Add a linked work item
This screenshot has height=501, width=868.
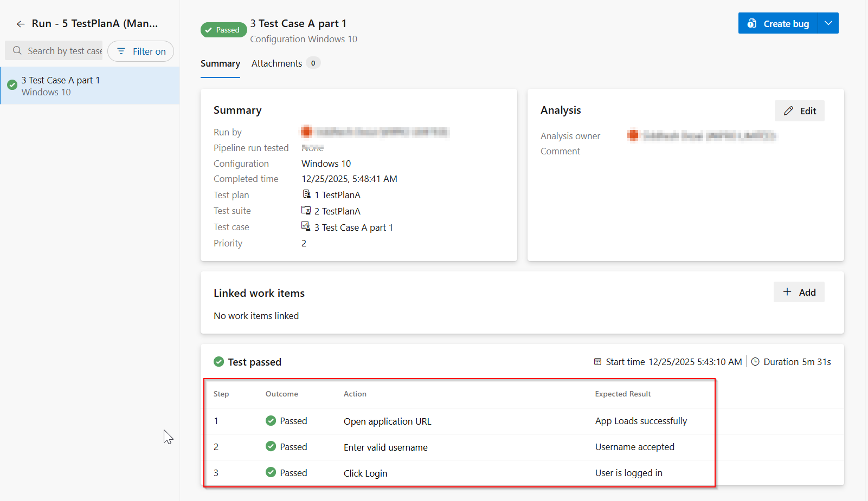[x=799, y=292]
